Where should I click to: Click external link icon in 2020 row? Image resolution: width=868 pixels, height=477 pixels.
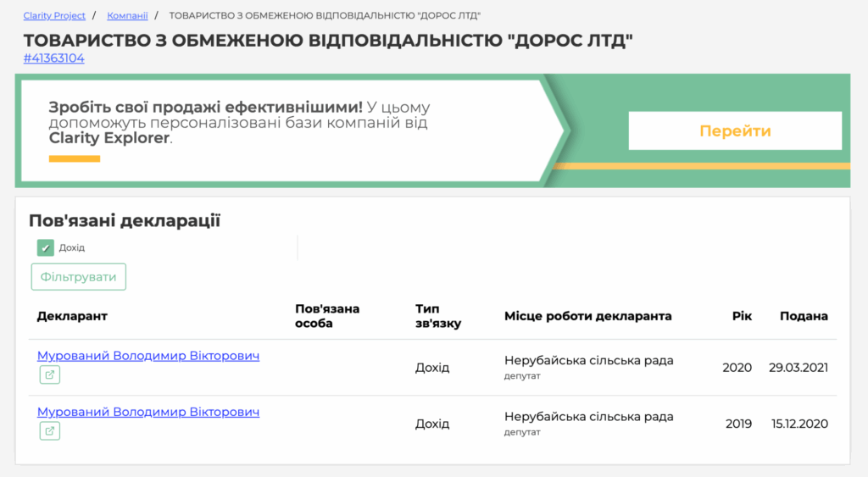pyautogui.click(x=49, y=375)
